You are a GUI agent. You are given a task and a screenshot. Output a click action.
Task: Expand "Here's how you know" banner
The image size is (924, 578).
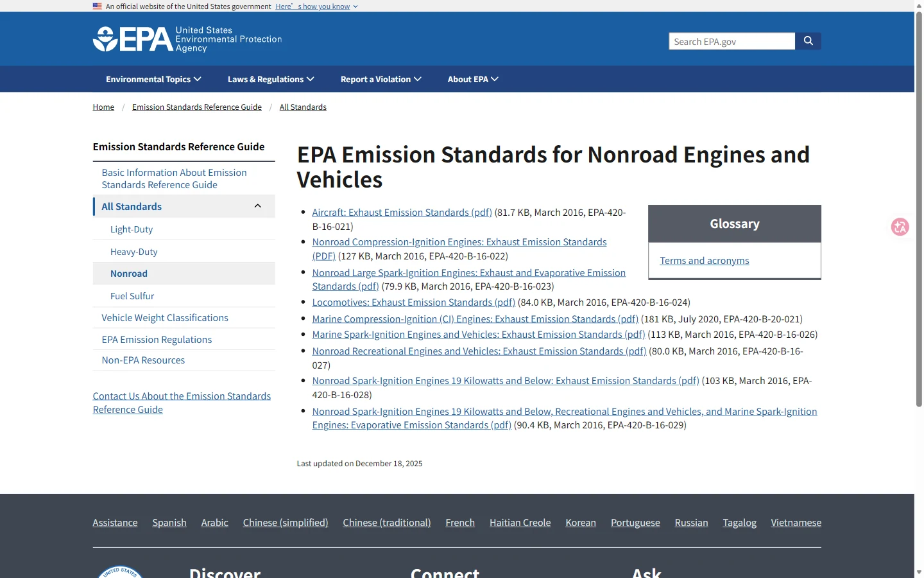pos(316,6)
